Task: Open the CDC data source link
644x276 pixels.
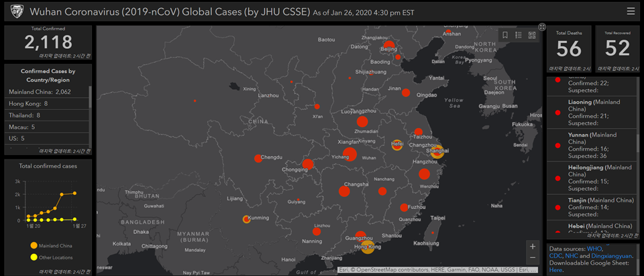Action: [x=555, y=256]
